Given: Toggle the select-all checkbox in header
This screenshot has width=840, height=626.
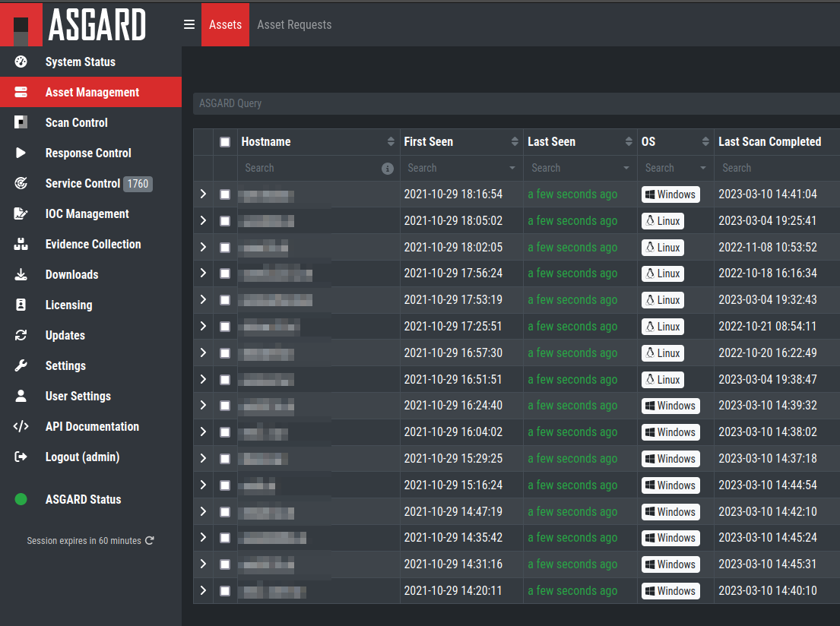Looking at the screenshot, I should point(225,142).
